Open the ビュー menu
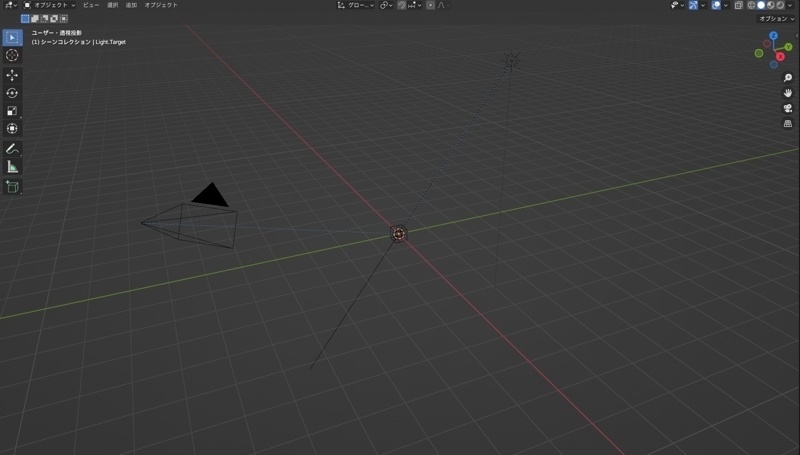Image resolution: width=800 pixels, height=455 pixels. 91,5
